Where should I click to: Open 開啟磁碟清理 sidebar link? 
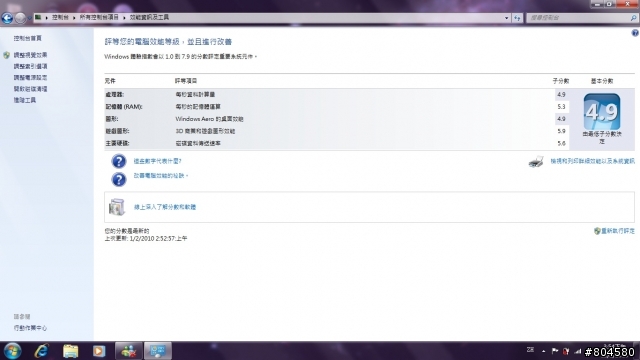[30, 89]
